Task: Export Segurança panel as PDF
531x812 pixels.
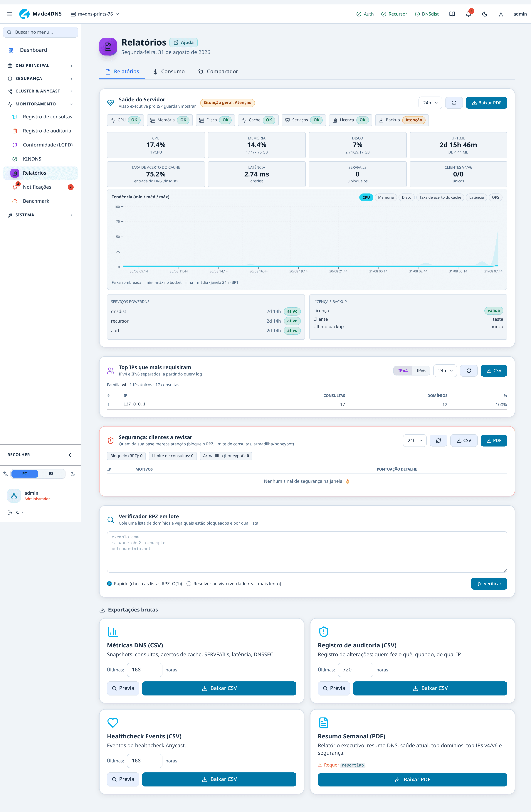Action: (494, 440)
